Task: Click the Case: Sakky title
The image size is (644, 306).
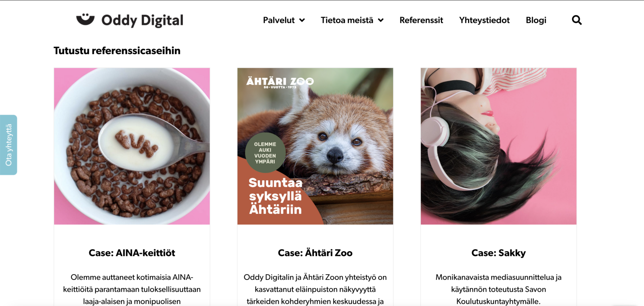Action: pyautogui.click(x=498, y=253)
